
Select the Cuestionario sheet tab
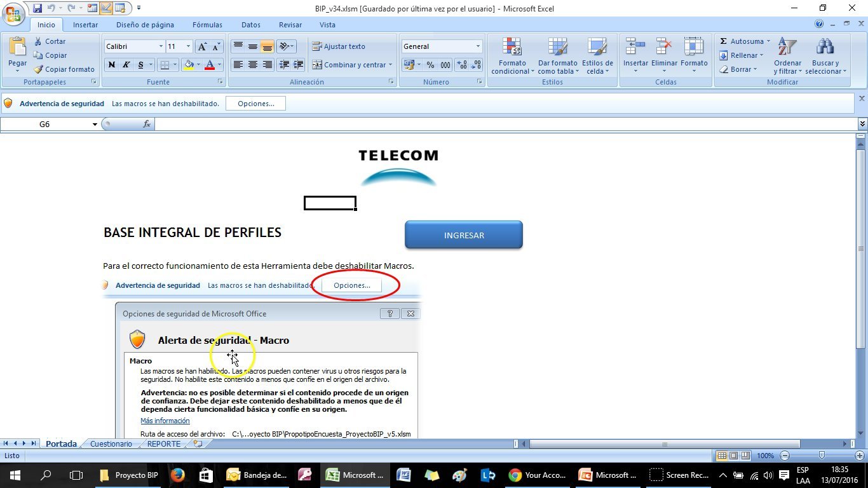pos(111,444)
